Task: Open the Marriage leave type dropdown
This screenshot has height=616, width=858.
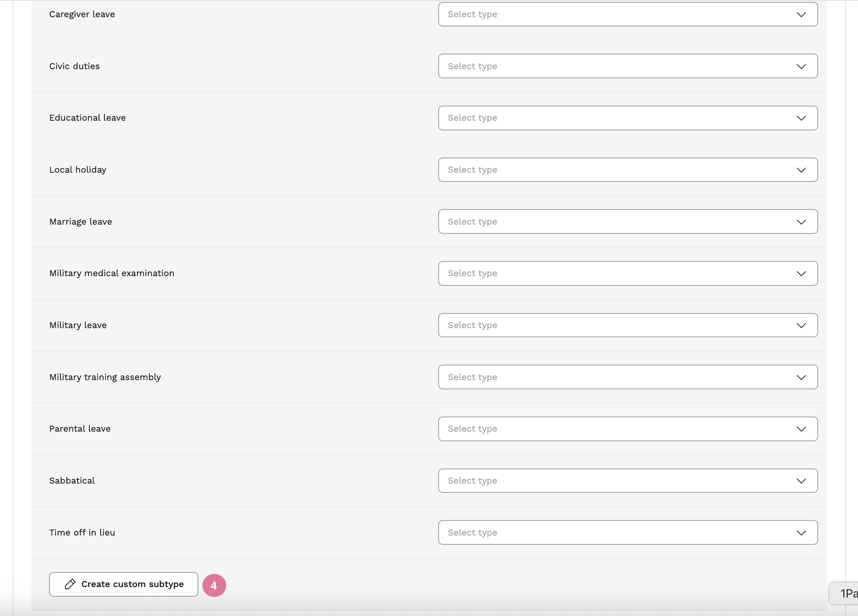Action: 628,222
